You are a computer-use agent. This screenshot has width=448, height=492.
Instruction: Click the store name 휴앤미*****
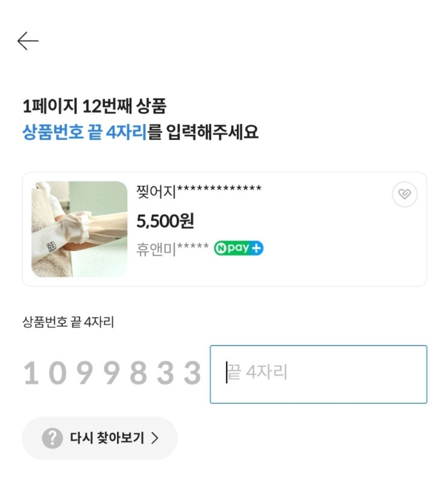pyautogui.click(x=172, y=249)
